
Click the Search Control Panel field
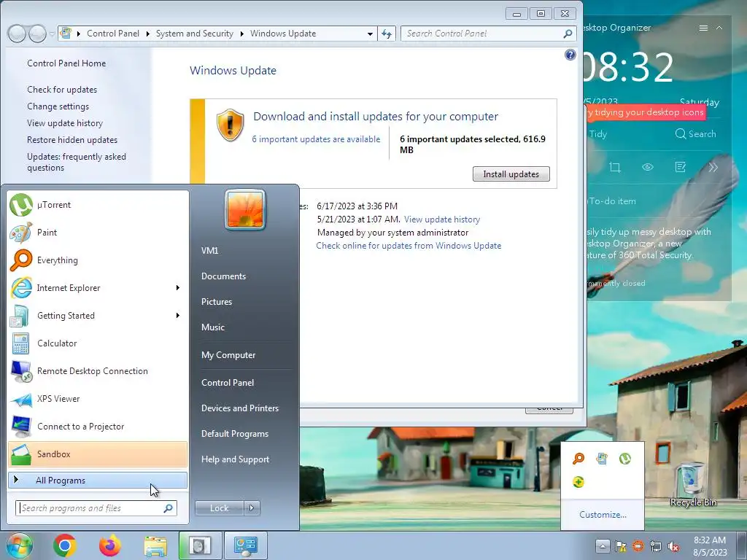(x=488, y=34)
